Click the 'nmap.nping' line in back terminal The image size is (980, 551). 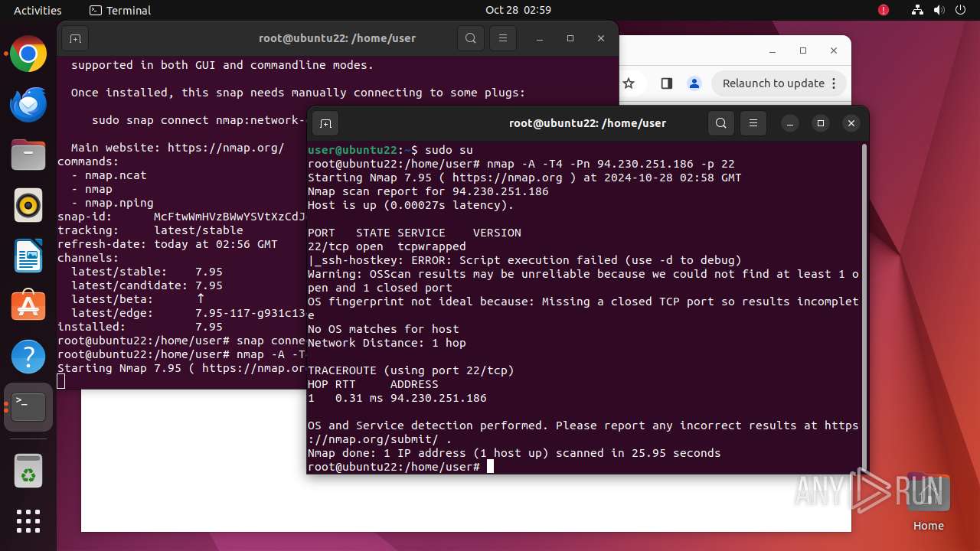tap(113, 203)
